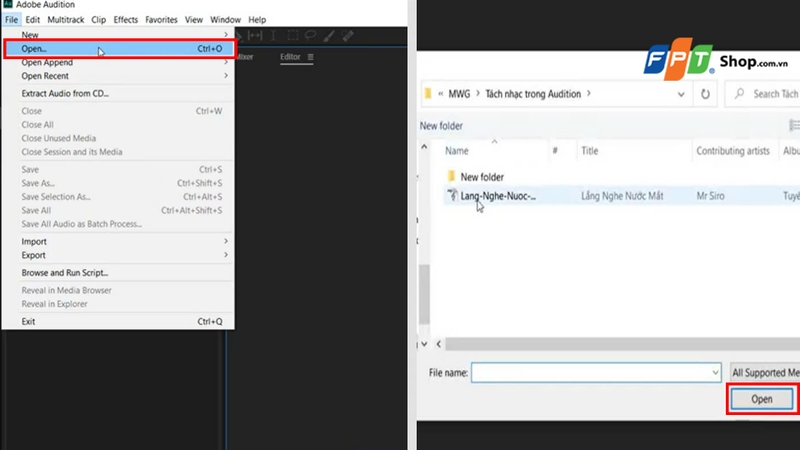The image size is (800, 450).
Task: Switch to the Mixer tab
Action: pos(245,57)
